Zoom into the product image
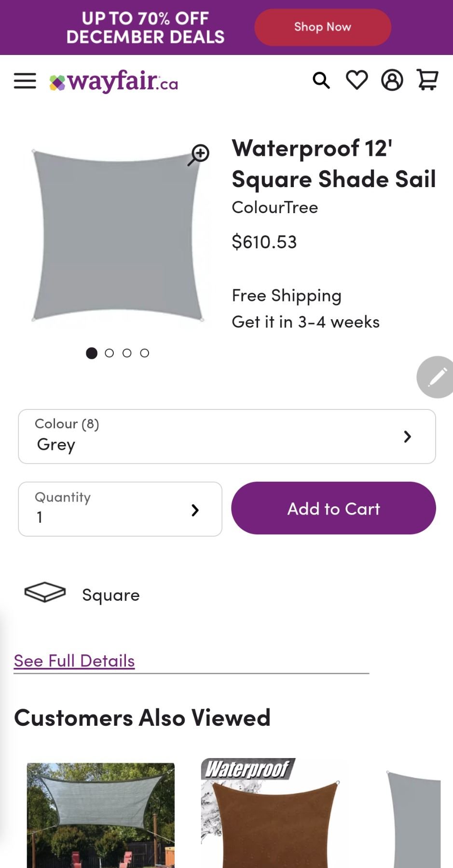Image resolution: width=453 pixels, height=868 pixels. [x=198, y=155]
